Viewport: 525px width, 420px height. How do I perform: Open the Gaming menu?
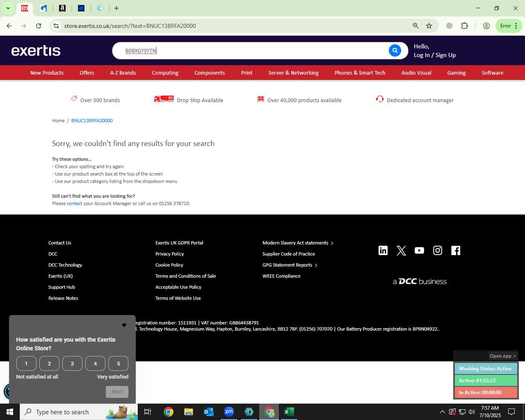tap(457, 73)
